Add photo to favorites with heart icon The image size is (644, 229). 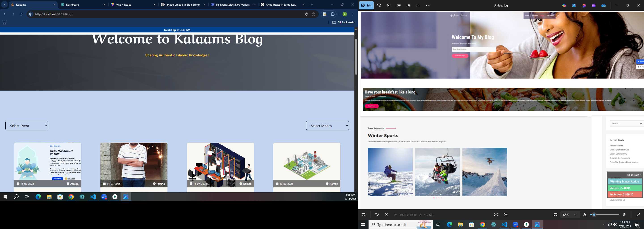[377, 215]
